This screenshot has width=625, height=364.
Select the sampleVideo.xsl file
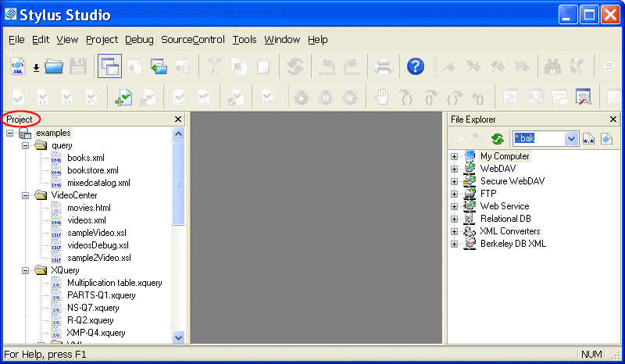(x=96, y=233)
